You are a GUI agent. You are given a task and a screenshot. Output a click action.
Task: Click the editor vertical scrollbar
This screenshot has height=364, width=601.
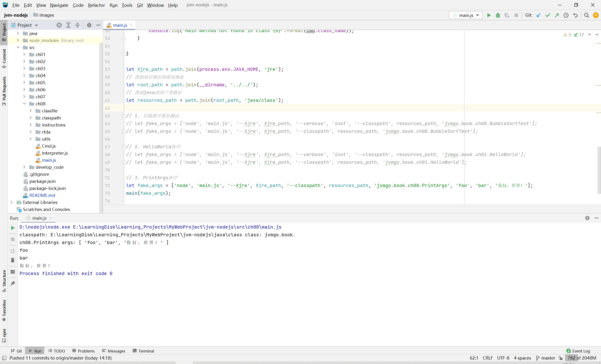tap(599, 170)
